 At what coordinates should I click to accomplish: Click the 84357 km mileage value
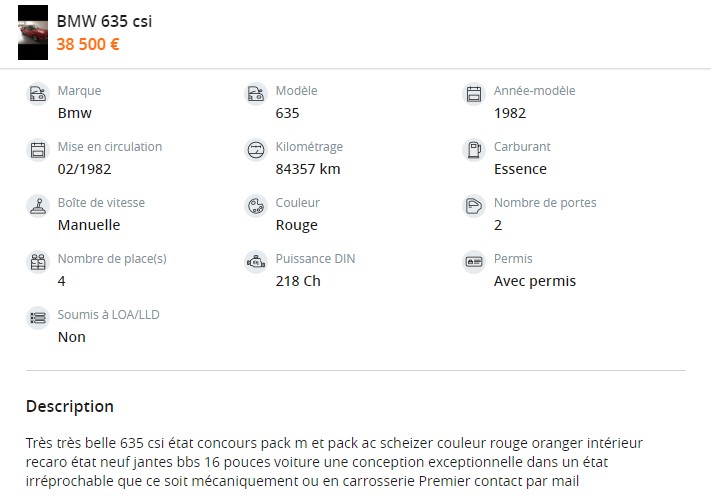(308, 169)
